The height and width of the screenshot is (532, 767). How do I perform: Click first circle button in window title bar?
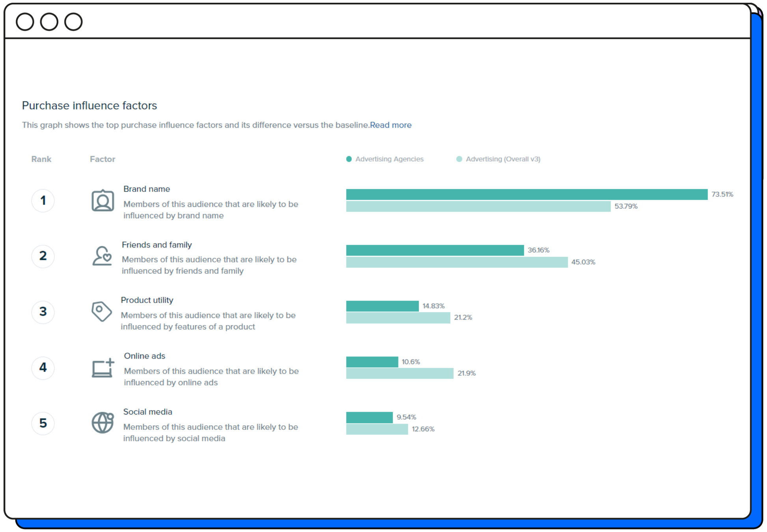pyautogui.click(x=25, y=22)
